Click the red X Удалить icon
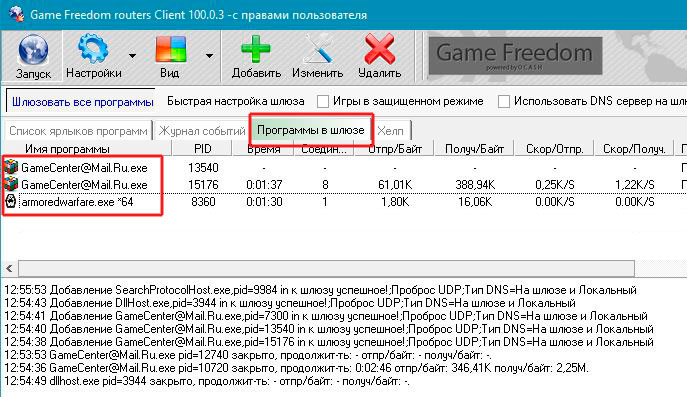Viewport: 687px width, 397px height. coord(379,49)
